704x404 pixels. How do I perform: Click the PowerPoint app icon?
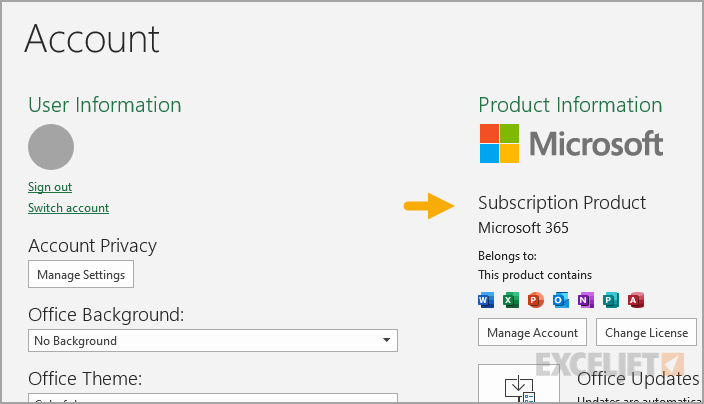coord(536,300)
